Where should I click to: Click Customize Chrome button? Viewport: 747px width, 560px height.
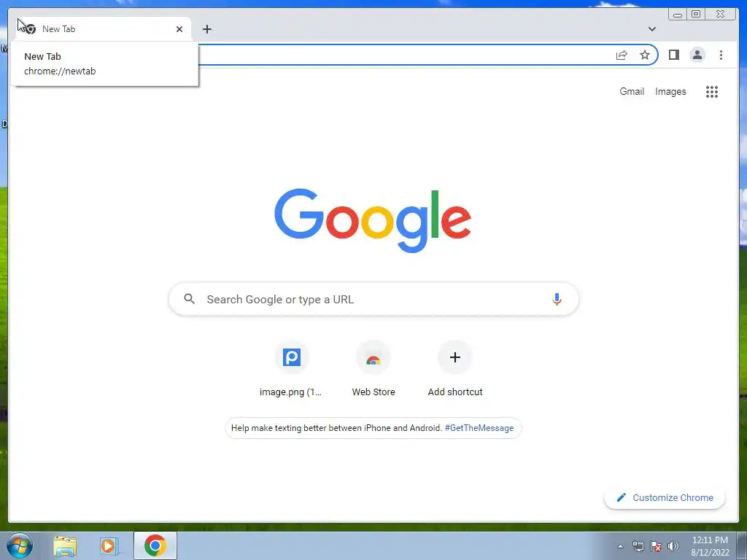[x=665, y=497]
